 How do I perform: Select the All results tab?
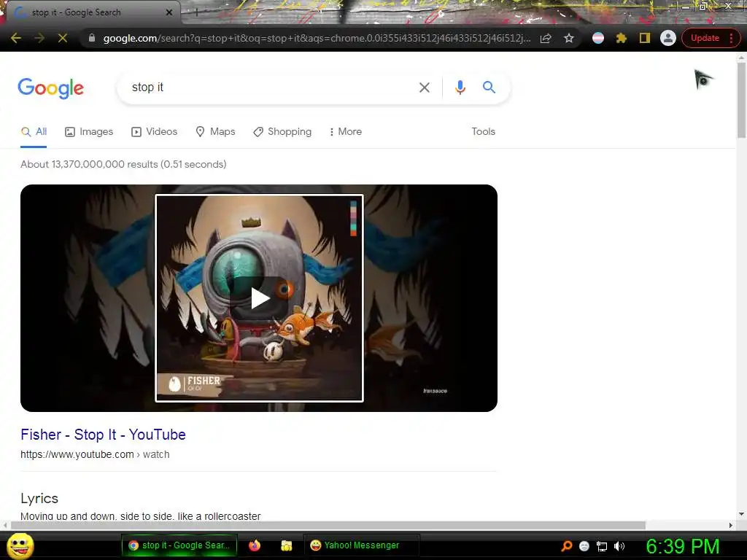coord(34,132)
